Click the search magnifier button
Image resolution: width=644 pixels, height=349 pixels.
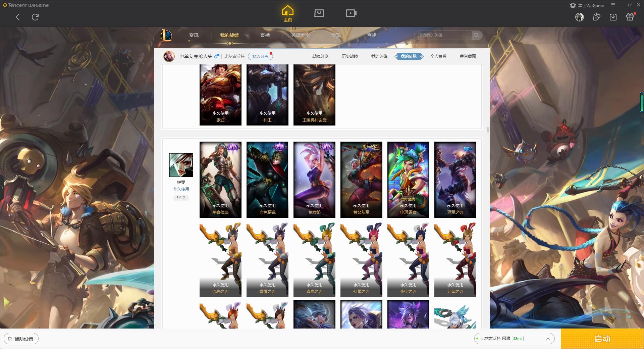coord(476,35)
